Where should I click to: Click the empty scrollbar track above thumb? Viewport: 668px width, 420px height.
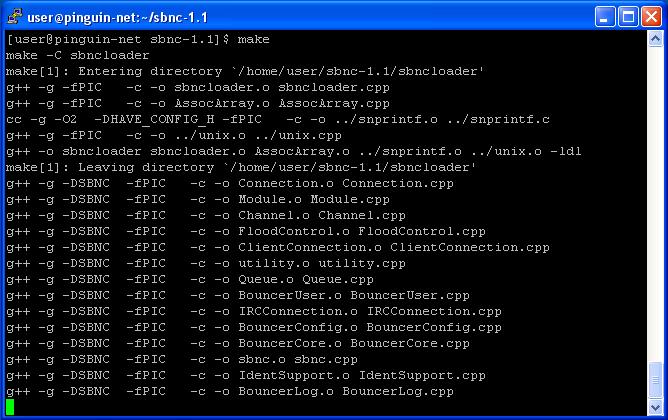click(x=655, y=204)
